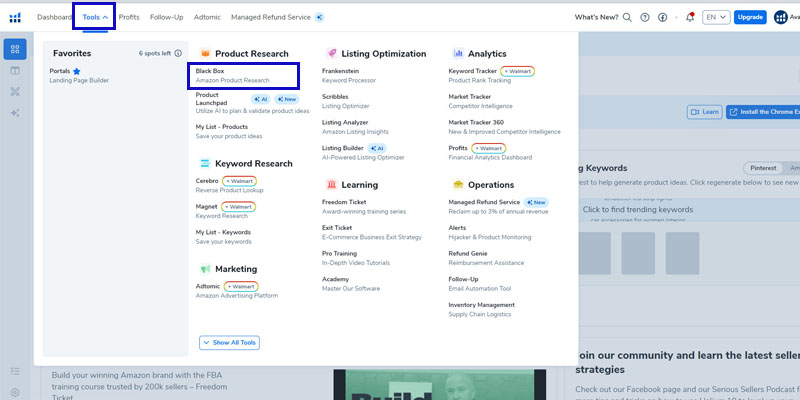Open Frankenstein Keyword Processor
The width and height of the screenshot is (800, 400).
click(x=349, y=76)
